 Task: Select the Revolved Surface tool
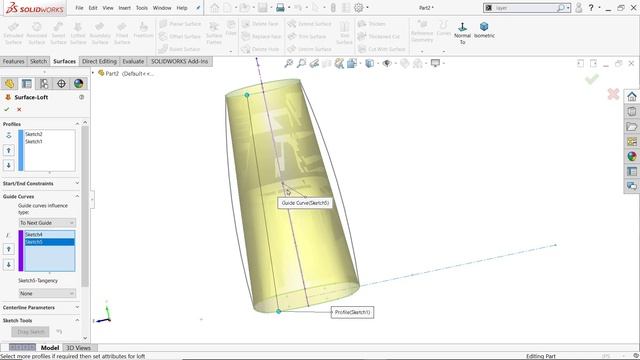37,33
